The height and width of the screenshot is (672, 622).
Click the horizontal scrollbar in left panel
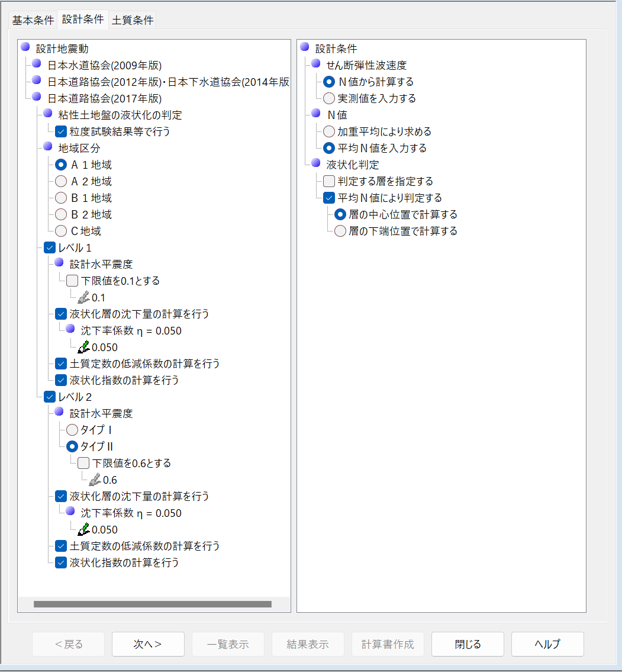[x=152, y=605]
